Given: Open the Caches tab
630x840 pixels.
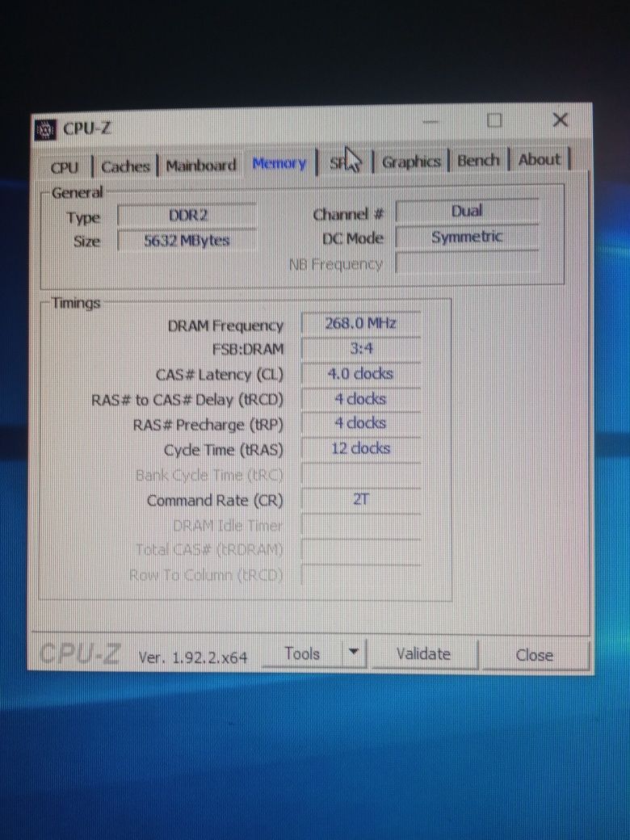Looking at the screenshot, I should tap(125, 166).
